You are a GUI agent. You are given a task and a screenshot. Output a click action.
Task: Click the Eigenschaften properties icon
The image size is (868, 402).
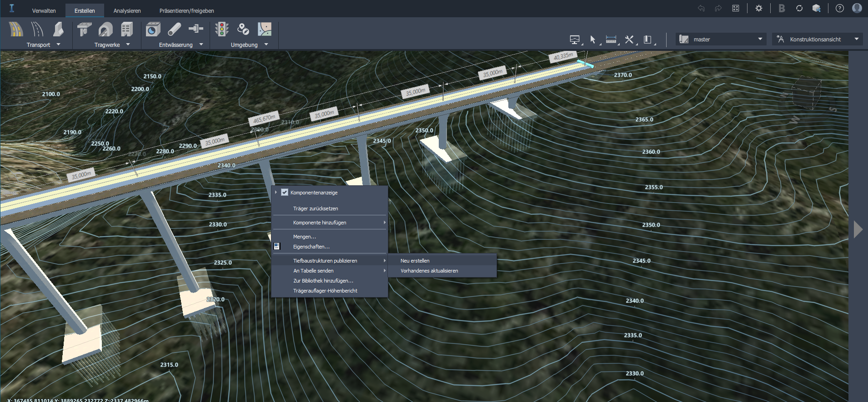pyautogui.click(x=276, y=246)
